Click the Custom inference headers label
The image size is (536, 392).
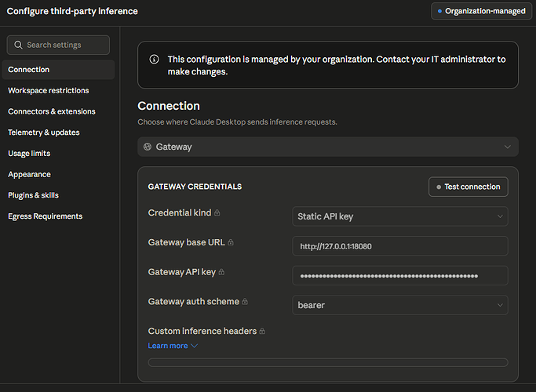click(202, 331)
